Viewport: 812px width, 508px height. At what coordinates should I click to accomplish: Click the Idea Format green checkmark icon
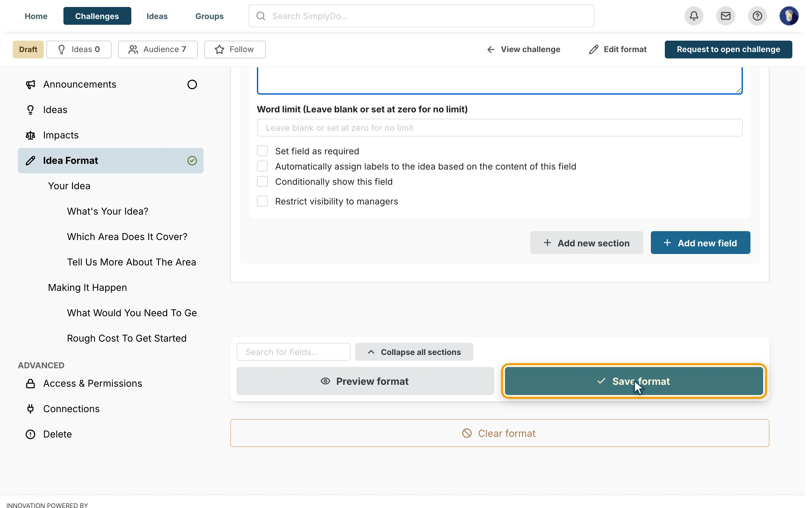coord(192,161)
